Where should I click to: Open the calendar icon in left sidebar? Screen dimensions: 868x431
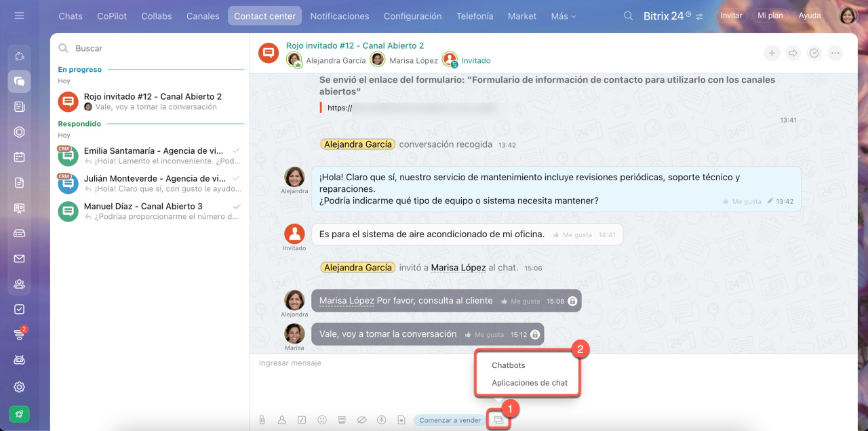19,157
